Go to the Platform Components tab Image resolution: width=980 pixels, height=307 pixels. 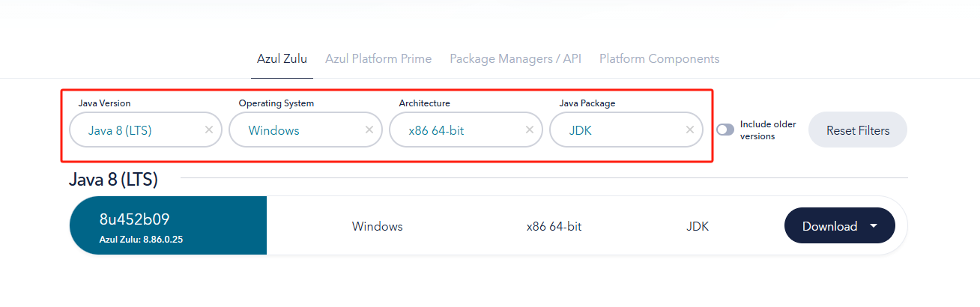pyautogui.click(x=659, y=58)
